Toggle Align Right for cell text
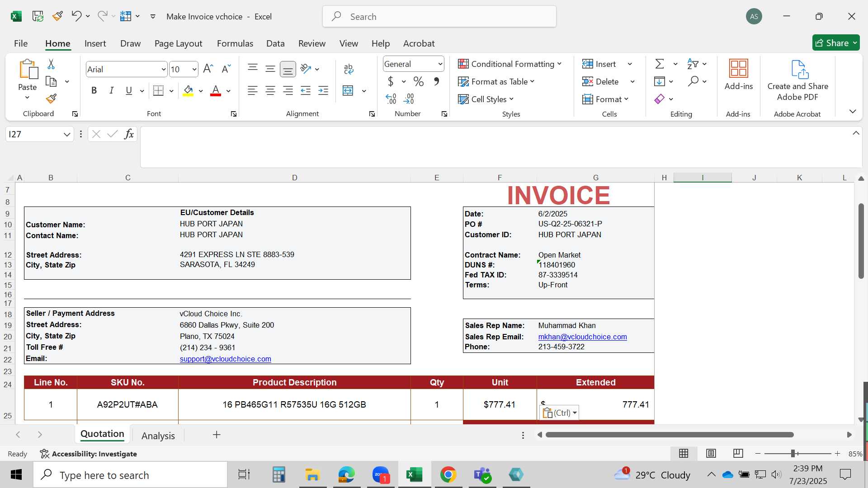This screenshot has height=488, width=868. pos(288,91)
